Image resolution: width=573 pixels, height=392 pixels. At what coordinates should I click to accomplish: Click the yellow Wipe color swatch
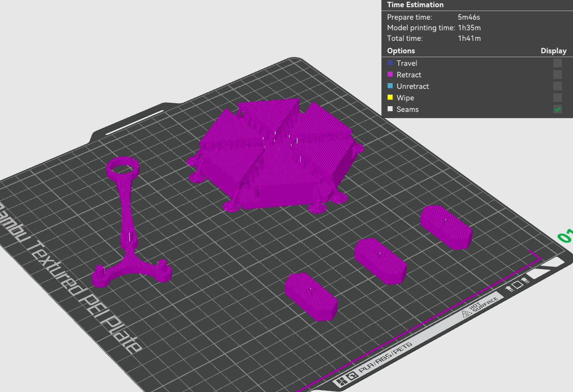click(x=390, y=97)
